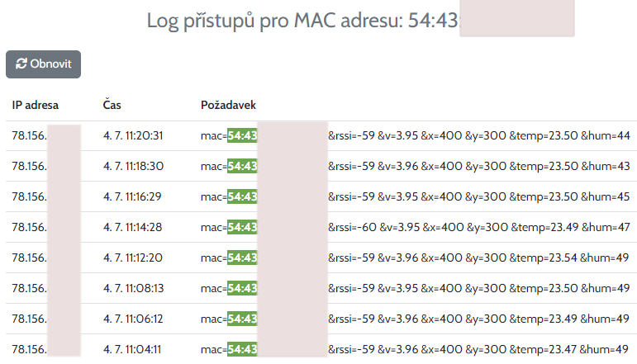Click highlighted 54:43 in the 11:20:31 row
Image resolution: width=637 pixels, height=364 pixels.
click(242, 136)
